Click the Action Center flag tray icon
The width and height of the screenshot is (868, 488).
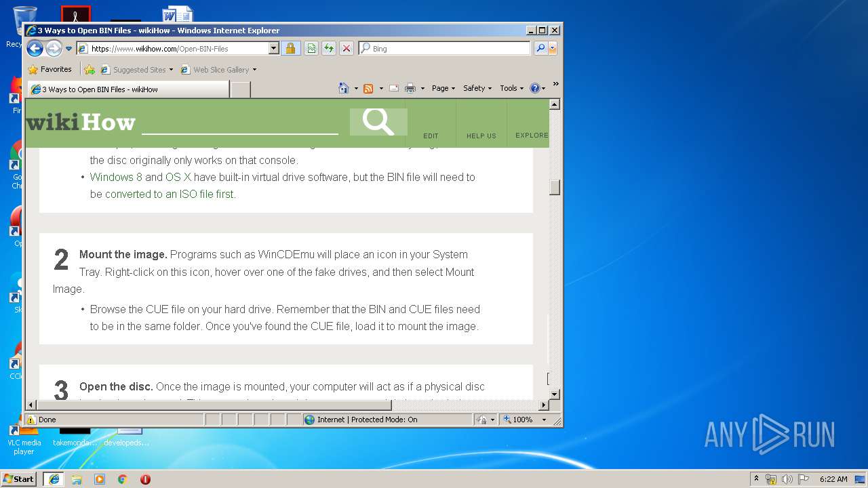[804, 479]
